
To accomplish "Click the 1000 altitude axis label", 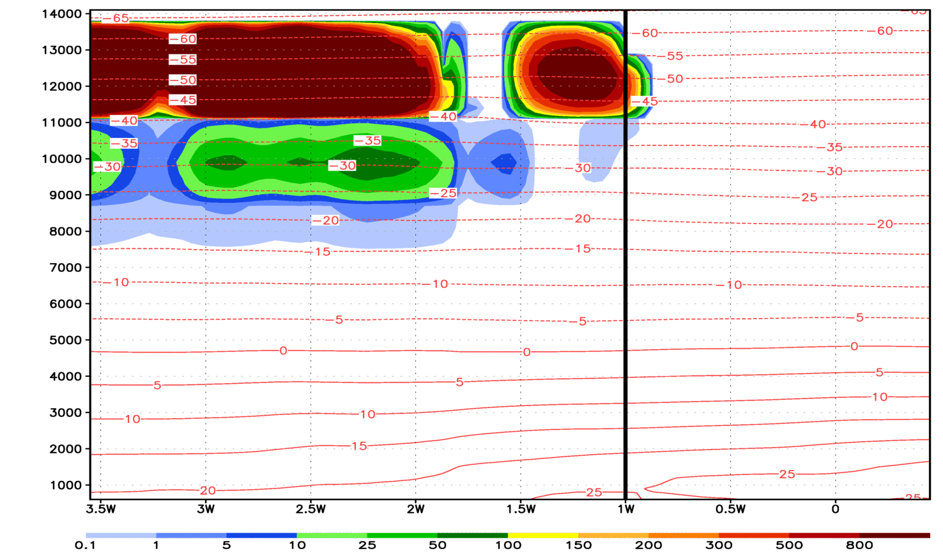I will click(65, 485).
